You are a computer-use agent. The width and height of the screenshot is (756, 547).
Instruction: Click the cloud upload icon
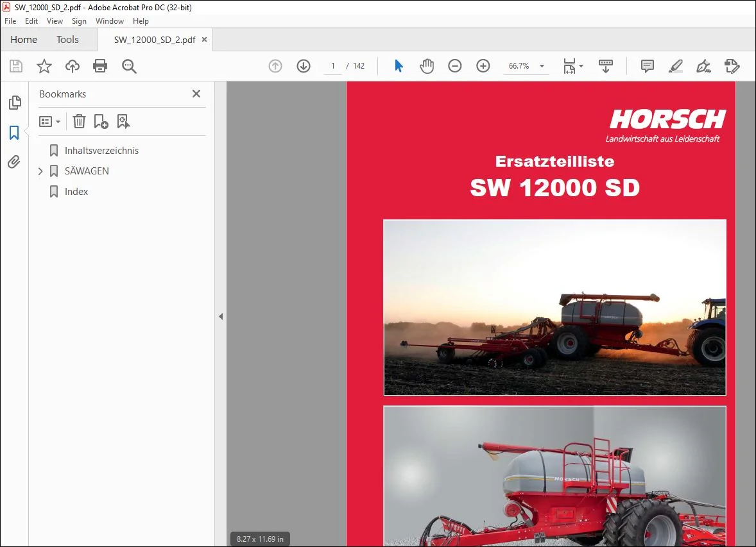73,66
